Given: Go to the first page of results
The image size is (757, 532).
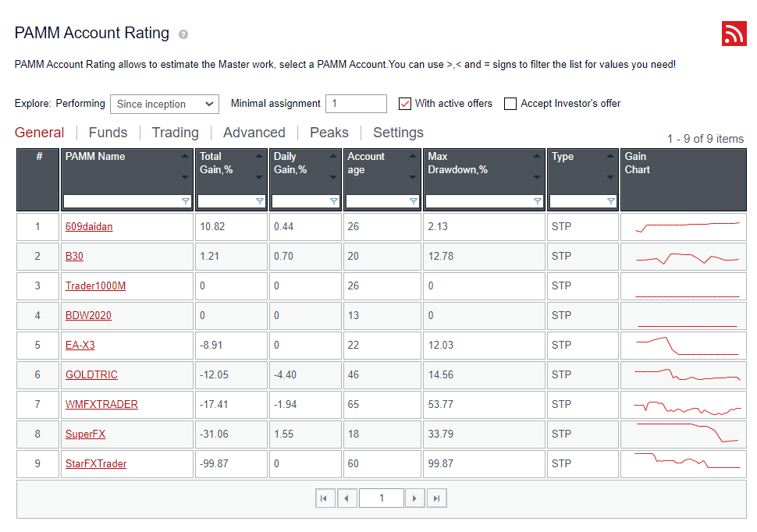Looking at the screenshot, I should (x=325, y=498).
